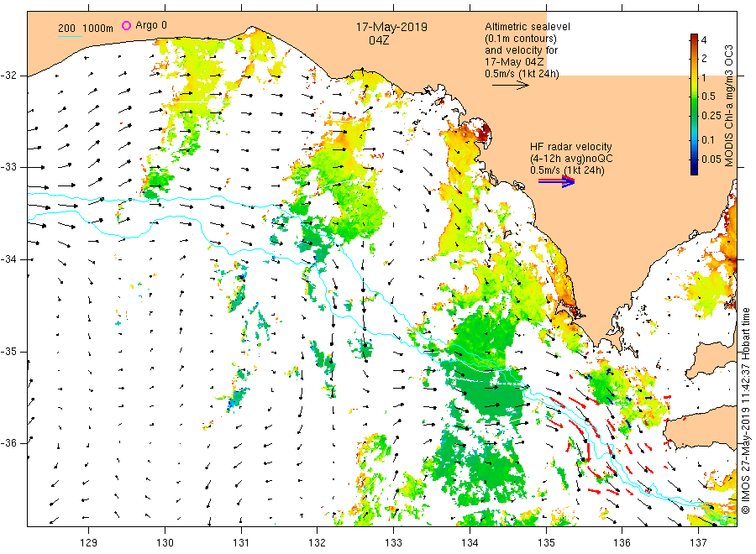
Task: Click the time label 04Z
Action: click(379, 40)
